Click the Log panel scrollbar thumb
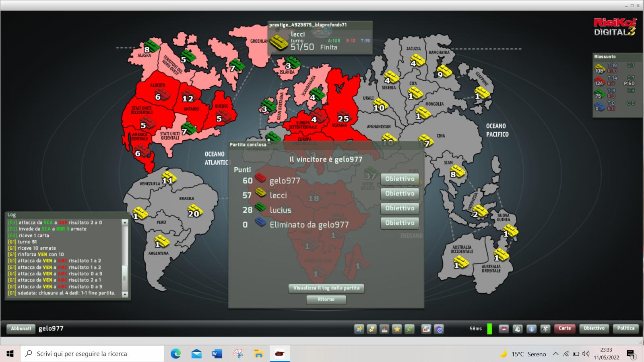This screenshot has width=644, height=362. click(x=125, y=278)
